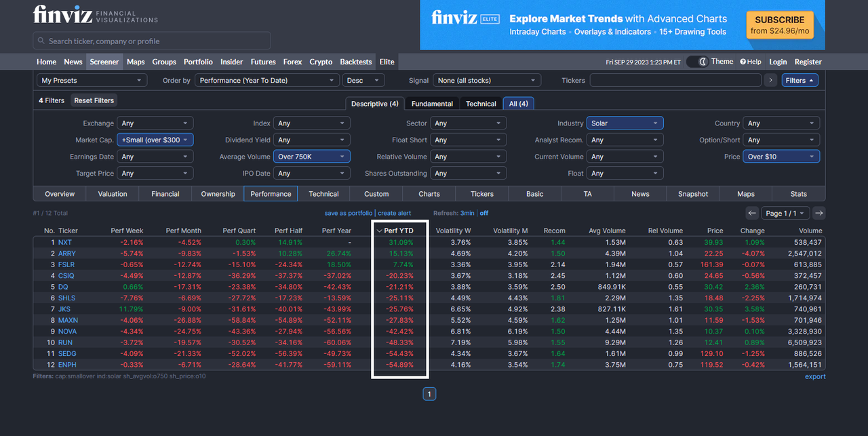This screenshot has height=436, width=868.
Task: Click the ticker search input field
Action: [x=152, y=41]
